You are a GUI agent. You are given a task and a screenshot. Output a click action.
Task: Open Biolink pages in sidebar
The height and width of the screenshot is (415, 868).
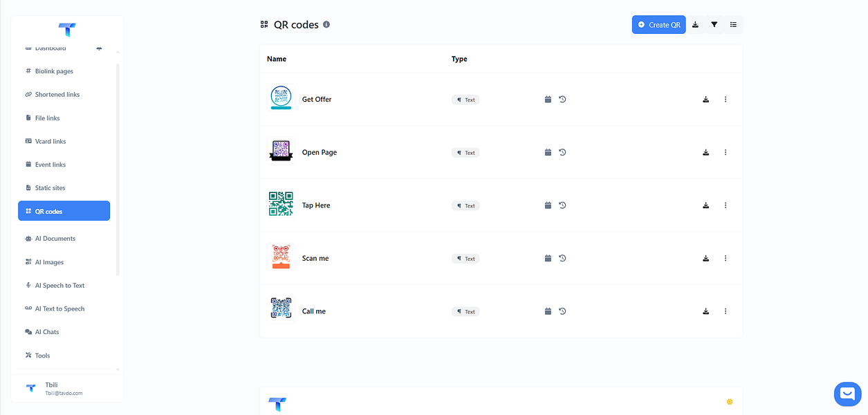54,71
